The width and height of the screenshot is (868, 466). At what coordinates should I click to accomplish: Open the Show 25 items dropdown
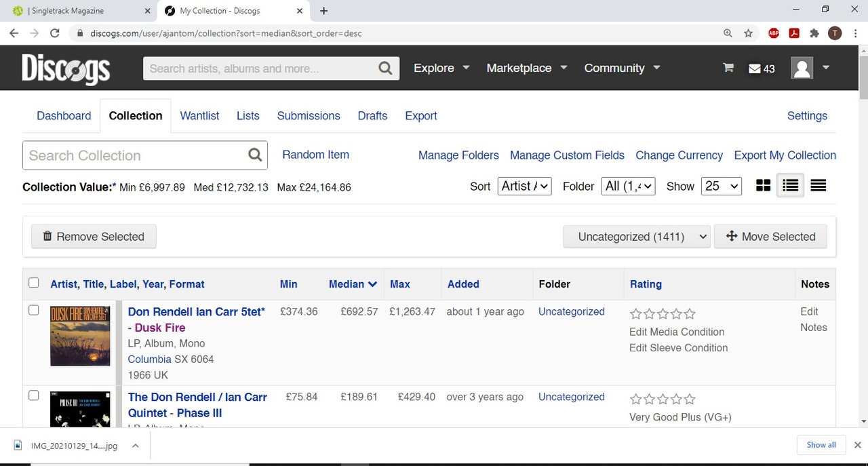click(722, 186)
